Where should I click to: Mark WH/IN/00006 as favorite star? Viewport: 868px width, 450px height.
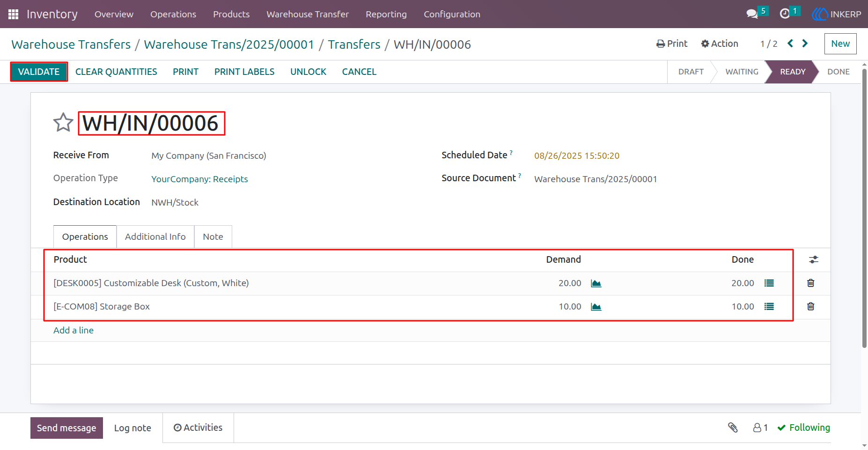coord(63,123)
